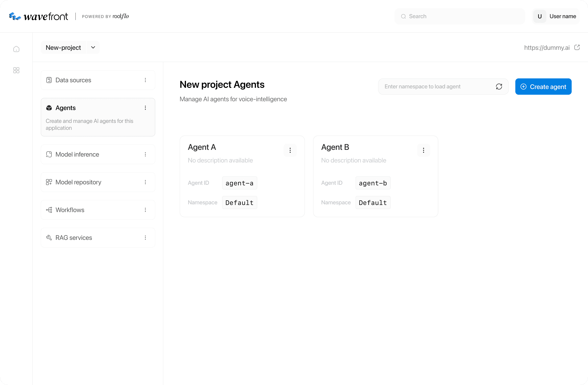Expand the New-project dropdown chevron

pos(93,47)
